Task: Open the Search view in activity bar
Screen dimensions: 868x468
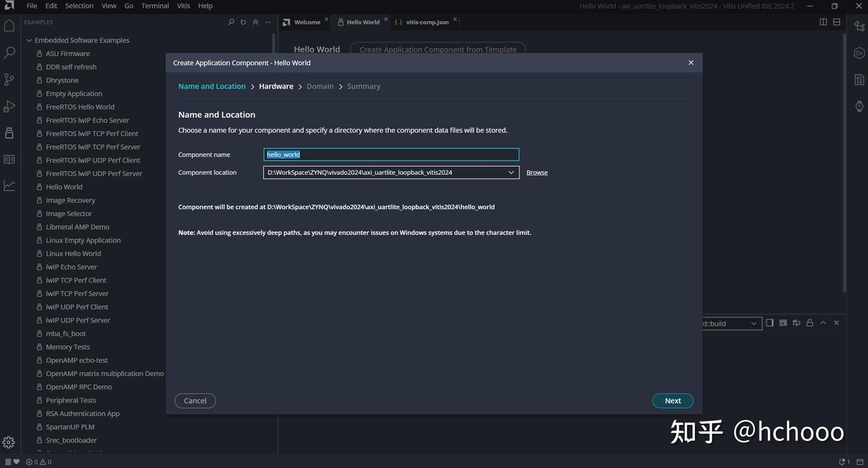Action: pos(9,53)
